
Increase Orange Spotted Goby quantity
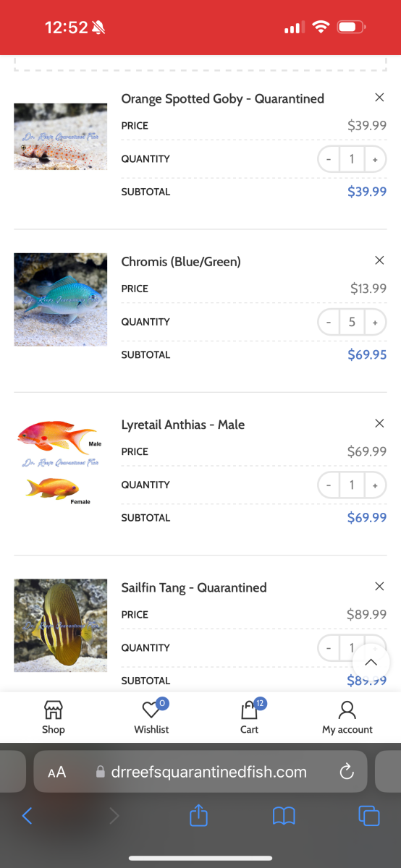(375, 159)
